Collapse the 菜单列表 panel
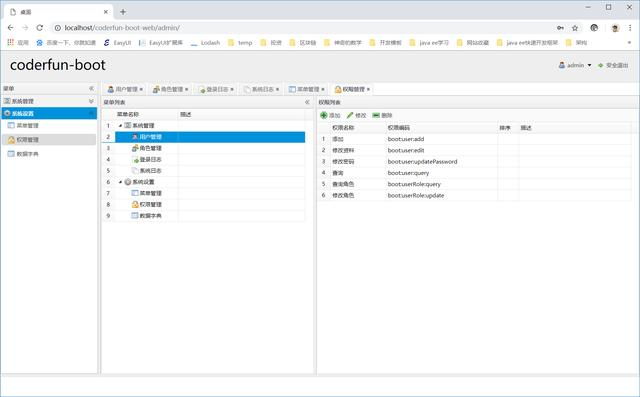Screen dimensions: 640x397 coord(307,102)
